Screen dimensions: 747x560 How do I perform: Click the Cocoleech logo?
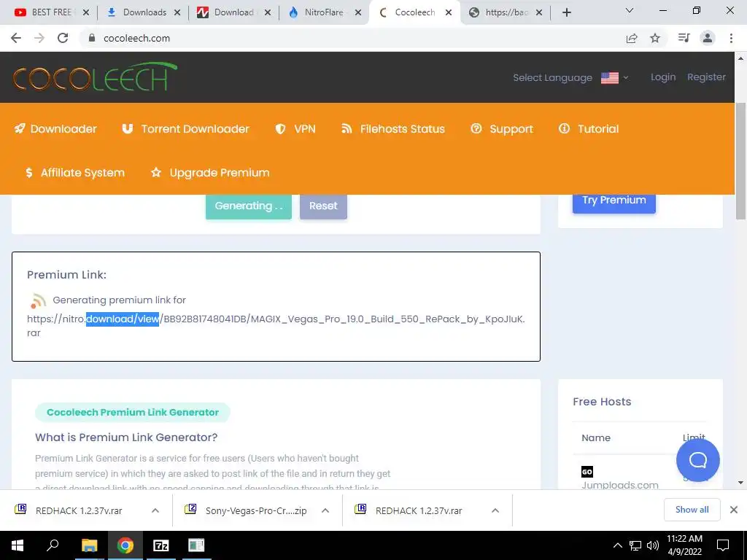pyautogui.click(x=95, y=77)
